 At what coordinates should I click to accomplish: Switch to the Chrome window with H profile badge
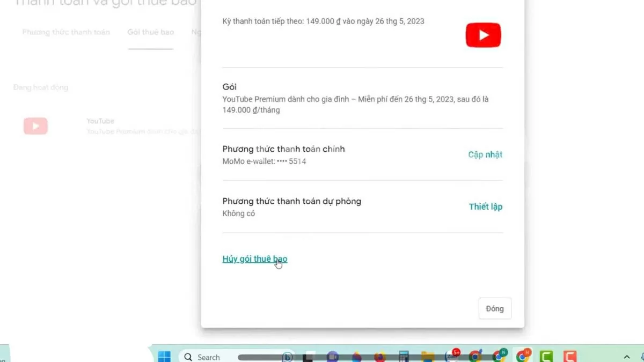pos(522,356)
